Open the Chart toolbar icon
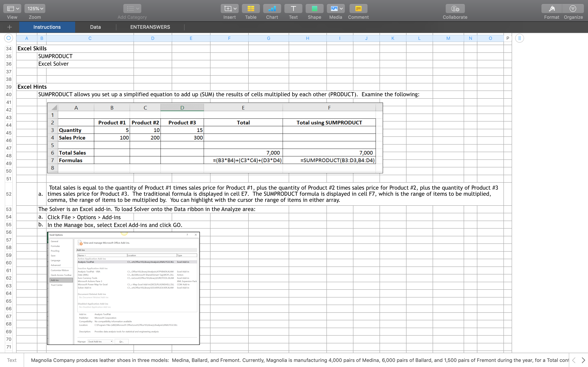This screenshot has height=367, width=588. 272,9
